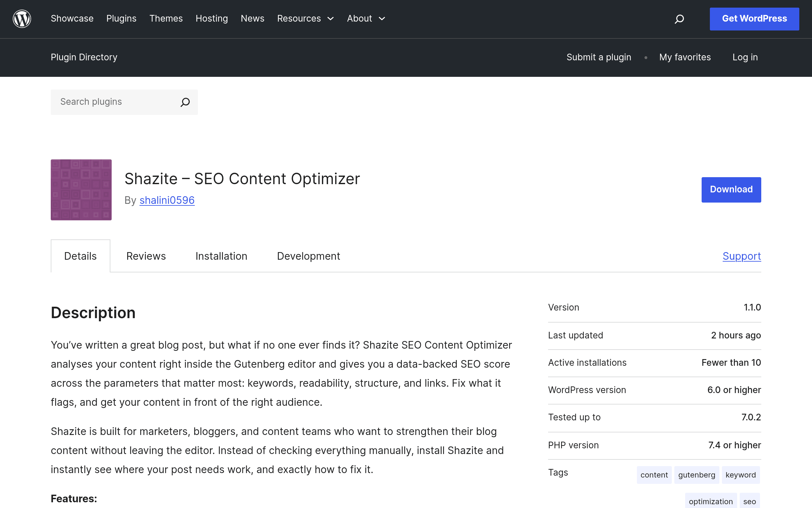Click Submit a plugin
Image resolution: width=812 pixels, height=508 pixels.
click(599, 57)
